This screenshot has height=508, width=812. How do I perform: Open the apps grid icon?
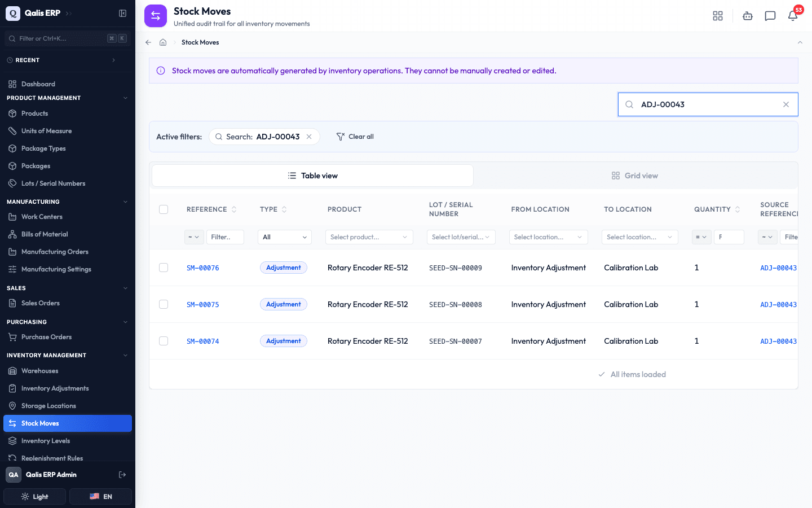(x=718, y=16)
